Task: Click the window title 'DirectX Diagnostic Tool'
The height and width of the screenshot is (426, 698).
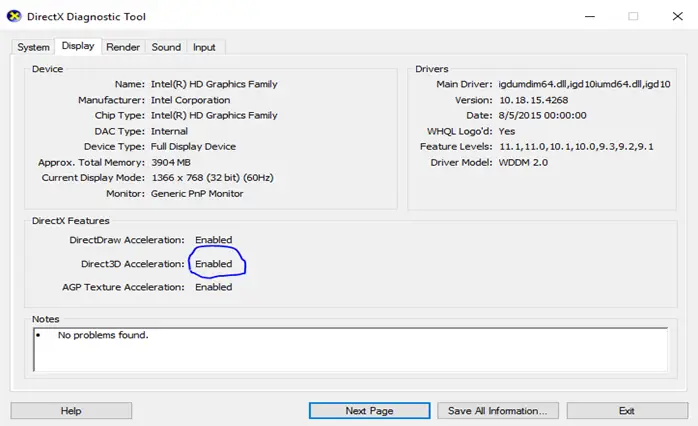Action: [x=86, y=17]
